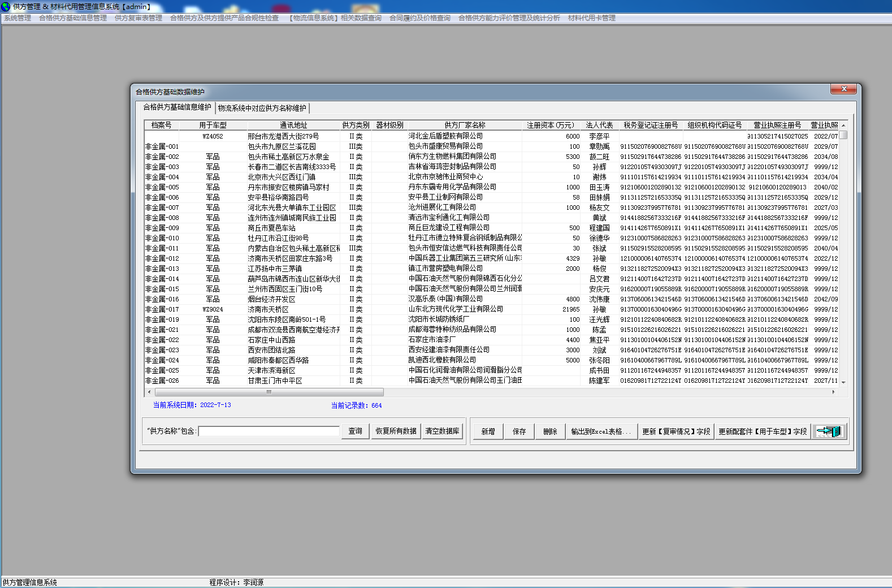Click 当前系统日期 2022-7-13 label
This screenshot has height=588, width=892.
(x=192, y=405)
